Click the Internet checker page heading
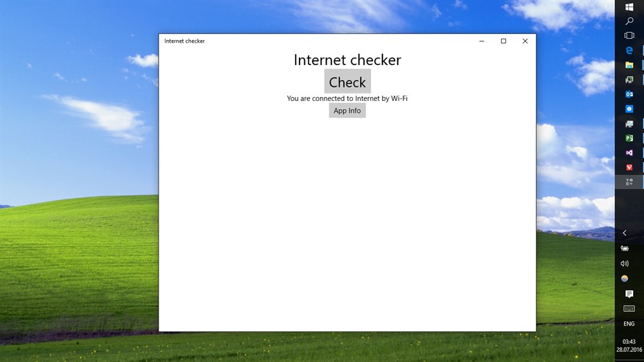The height and width of the screenshot is (362, 644). coord(348,60)
